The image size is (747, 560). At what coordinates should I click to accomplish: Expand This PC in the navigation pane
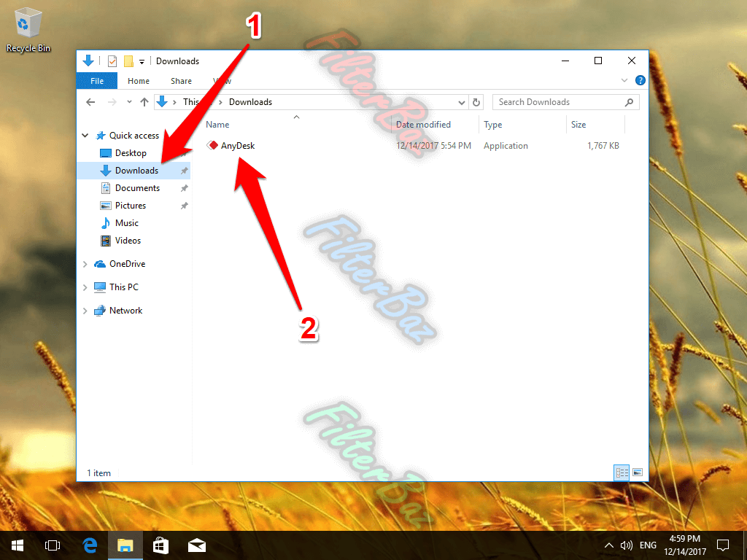(x=85, y=287)
